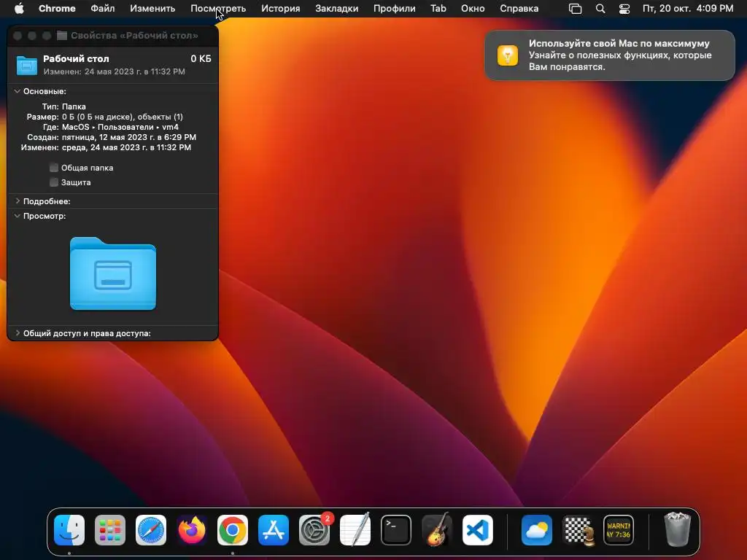
Task: Open Spotlight search in menu bar
Action: point(600,9)
